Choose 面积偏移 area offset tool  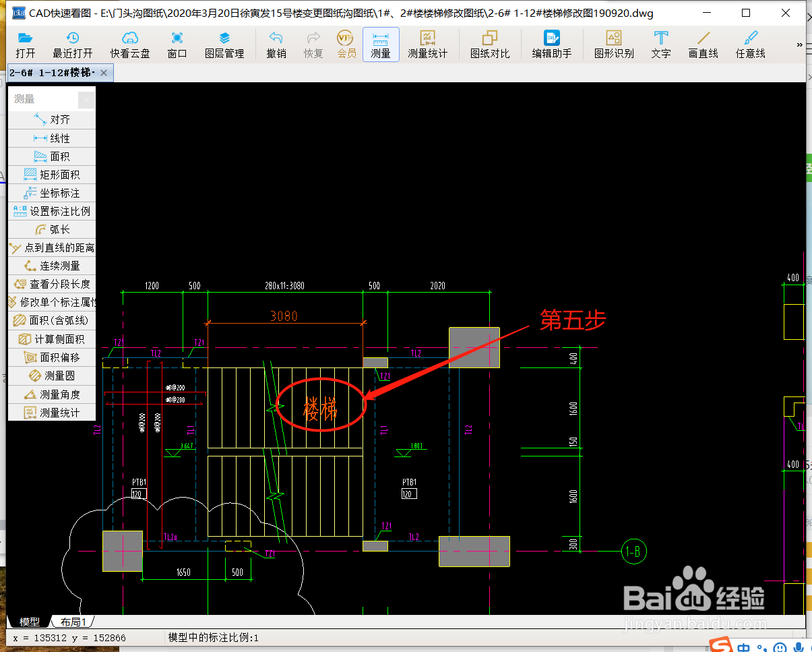[52, 357]
